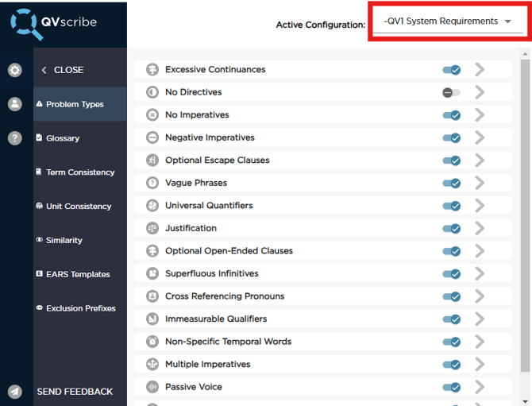Select the Term Consistency menu item
This screenshot has height=406, width=532.
tap(79, 172)
